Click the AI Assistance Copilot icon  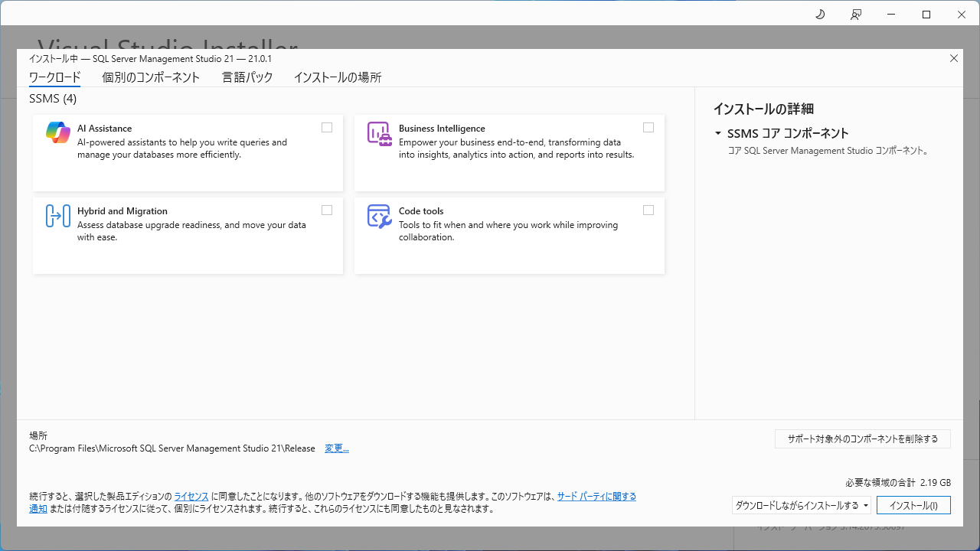58,133
